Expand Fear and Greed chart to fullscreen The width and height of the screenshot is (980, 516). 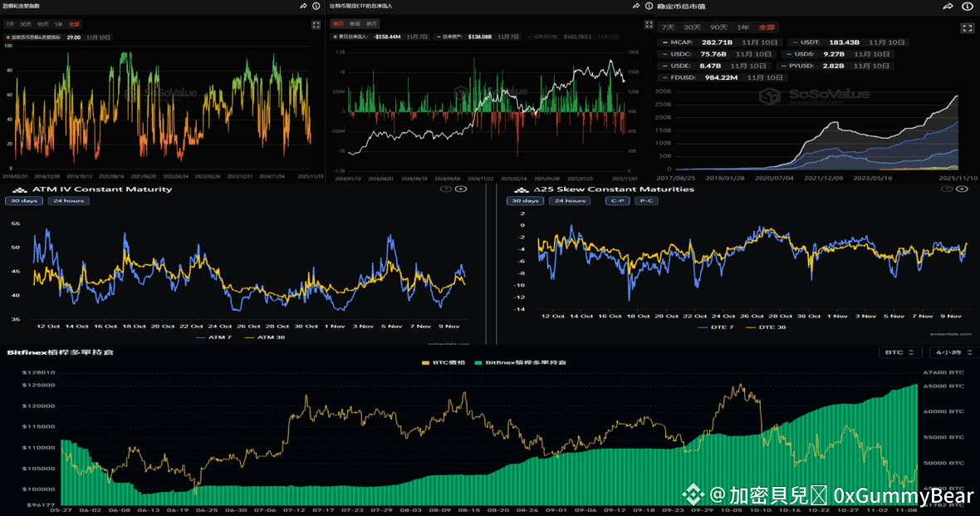pyautogui.click(x=316, y=25)
